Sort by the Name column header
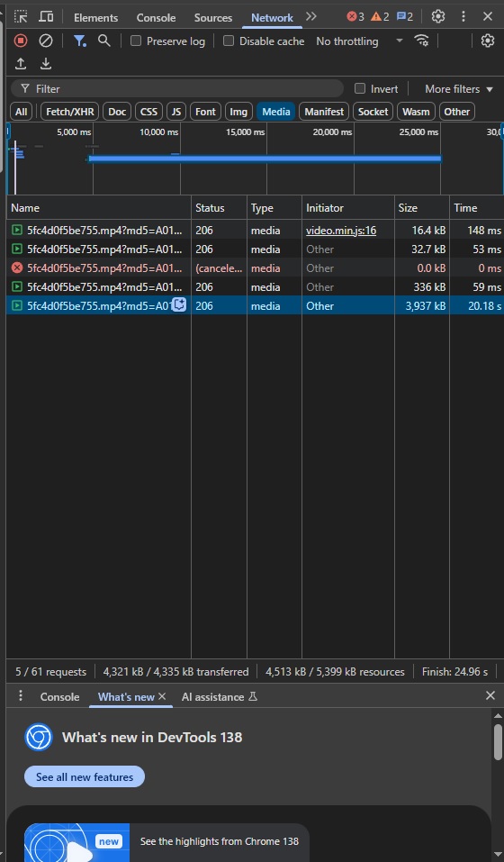The height and width of the screenshot is (862, 504). (99, 208)
